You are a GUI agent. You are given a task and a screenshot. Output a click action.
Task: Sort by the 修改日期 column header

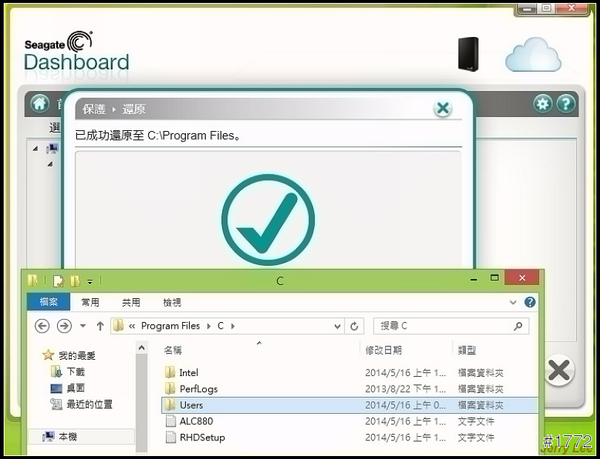coord(383,350)
